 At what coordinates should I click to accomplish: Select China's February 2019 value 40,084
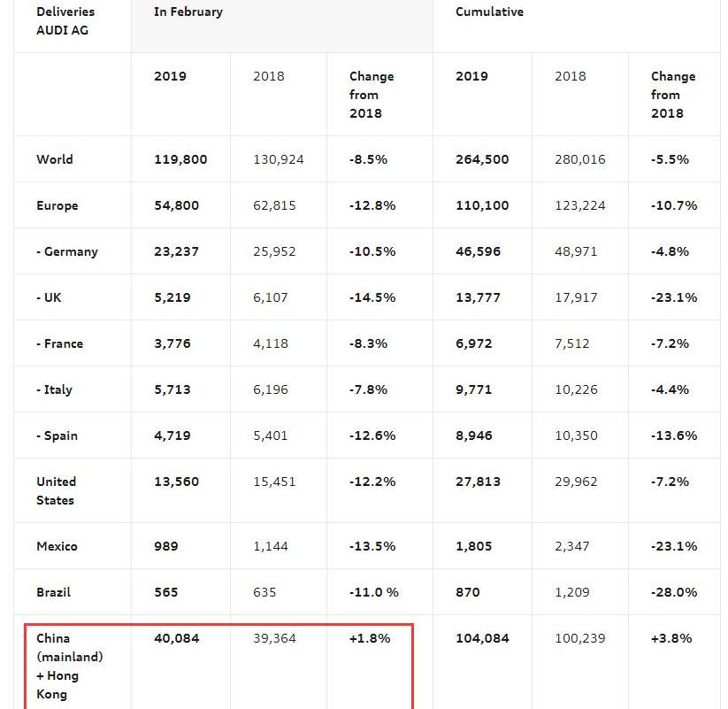click(177, 639)
